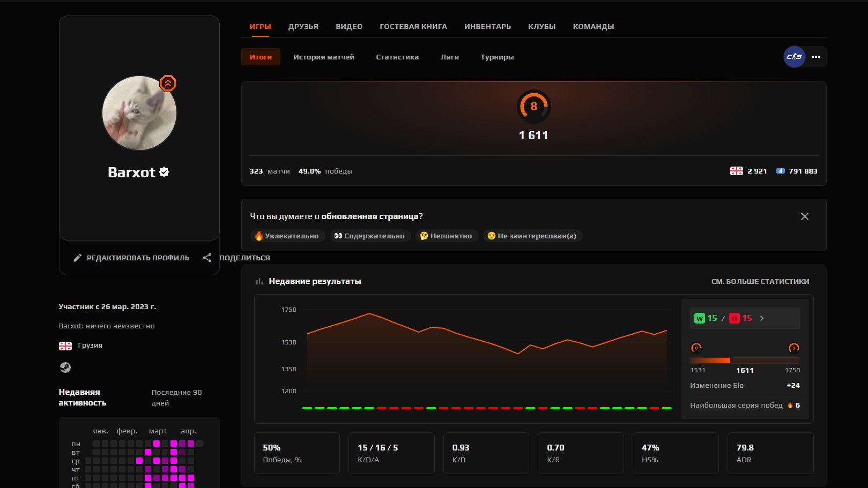
Task: Click the verified checkmark next to Barxot
Action: click(x=164, y=172)
